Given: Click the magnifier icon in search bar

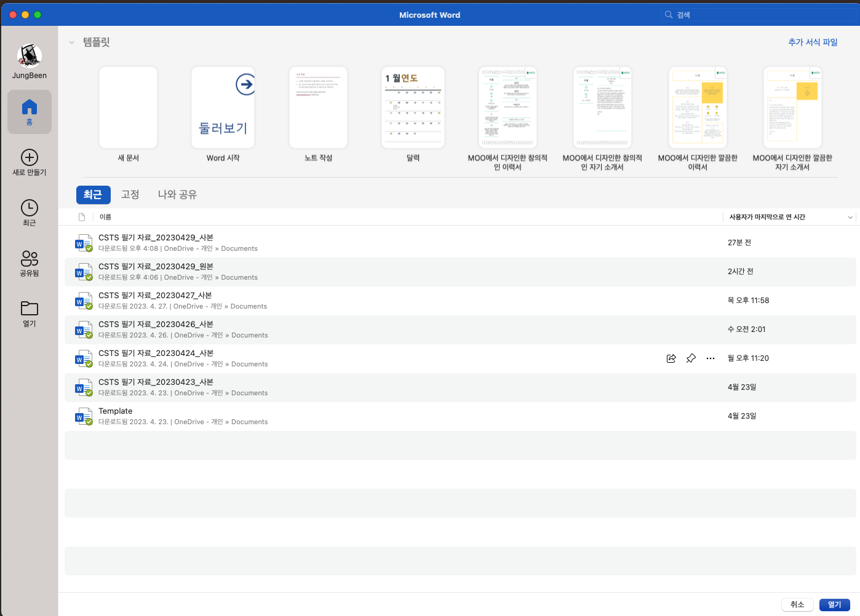Looking at the screenshot, I should click(669, 15).
